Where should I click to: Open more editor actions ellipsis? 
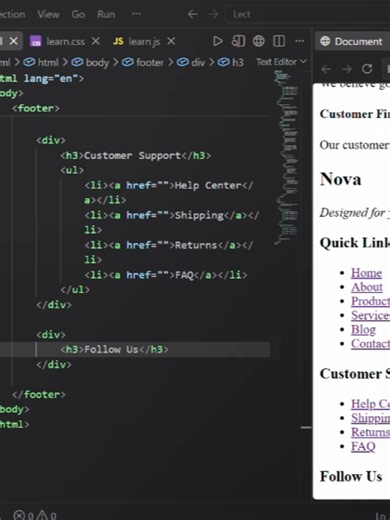[x=300, y=41]
